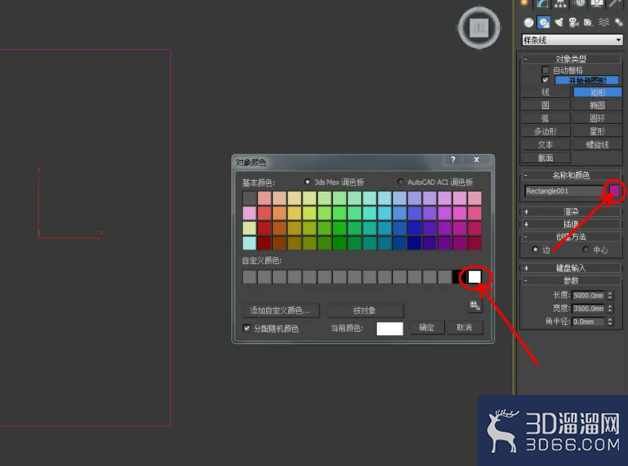
Task: Click the select-by-color icon in the color dialog
Action: [475, 306]
